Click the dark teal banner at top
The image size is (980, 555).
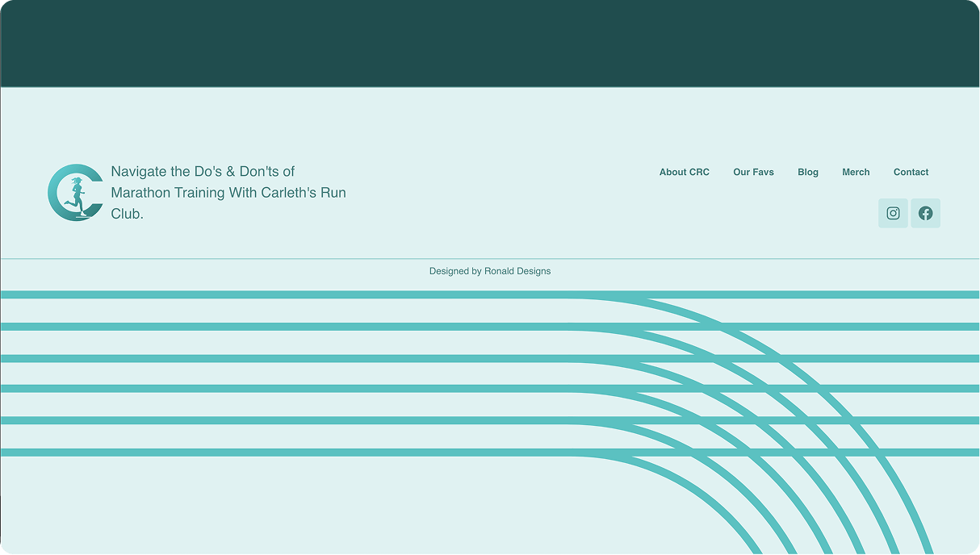tap(489, 43)
